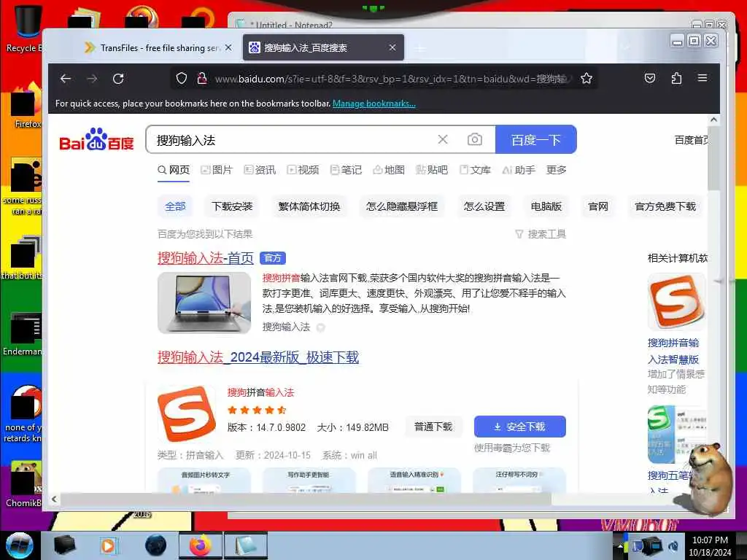Screen dimensions: 747x560
Task: Choose the 怎么隐藏悬浮框 filter chip
Action: point(402,206)
